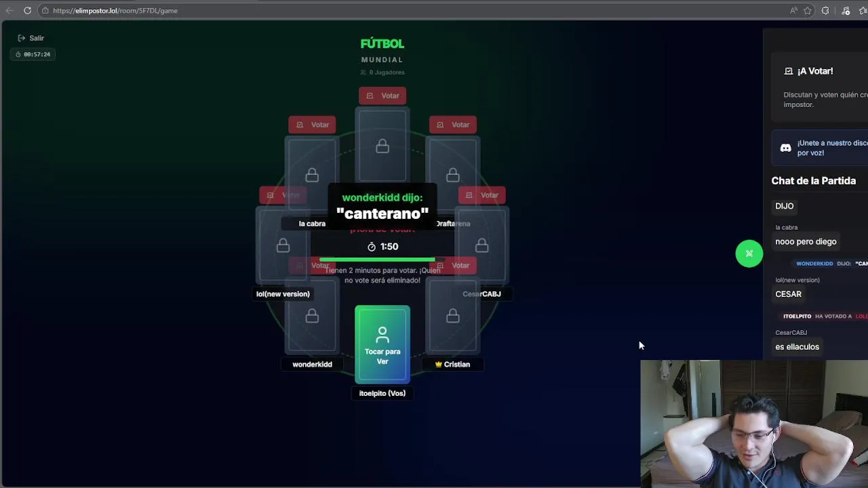
Task: Click the site info icon beside URL
Action: coord(45,11)
